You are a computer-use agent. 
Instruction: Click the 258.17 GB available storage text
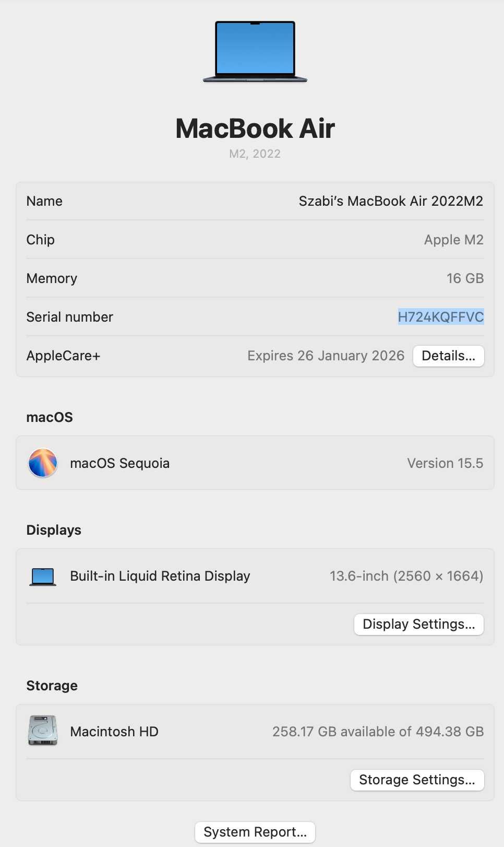378,732
